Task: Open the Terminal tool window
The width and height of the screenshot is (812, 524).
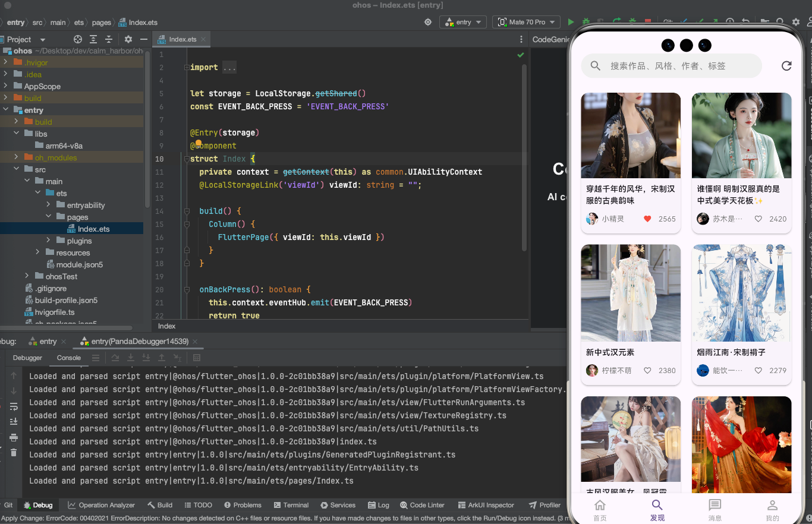Action: (x=291, y=505)
